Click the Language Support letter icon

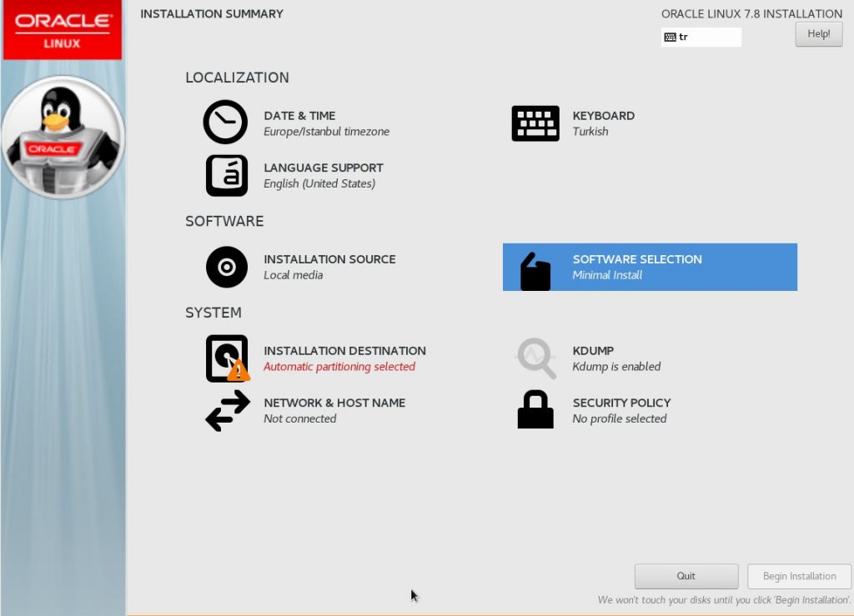[227, 175]
